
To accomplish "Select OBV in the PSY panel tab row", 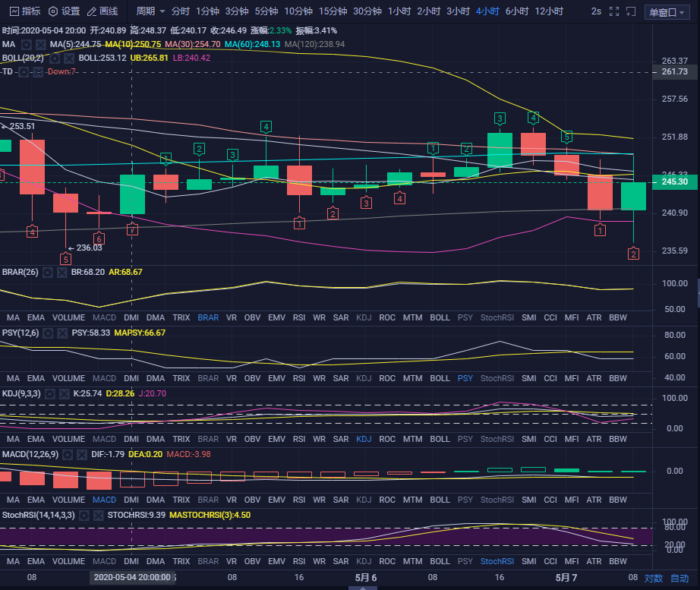I will (x=252, y=378).
